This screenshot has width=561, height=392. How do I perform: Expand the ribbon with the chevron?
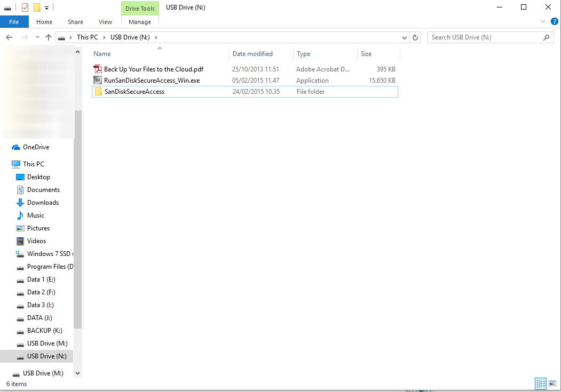tap(543, 22)
